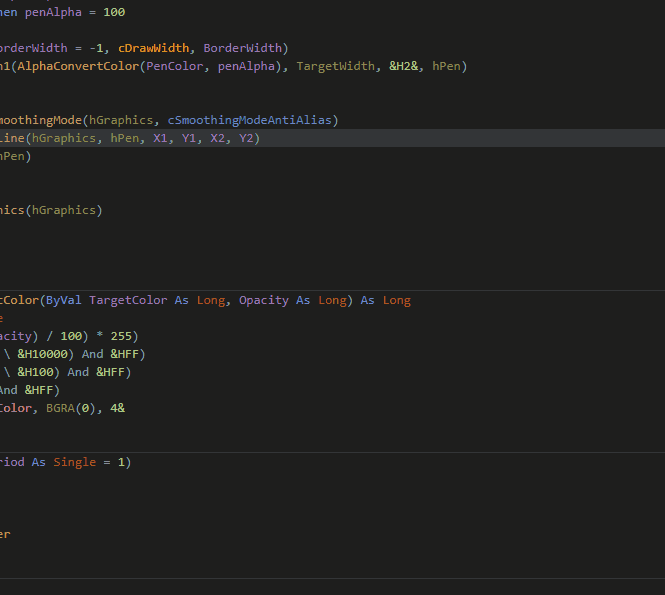Screen dimensions: 665x595
Task: Click &H100 constant
Action: click(x=35, y=372)
